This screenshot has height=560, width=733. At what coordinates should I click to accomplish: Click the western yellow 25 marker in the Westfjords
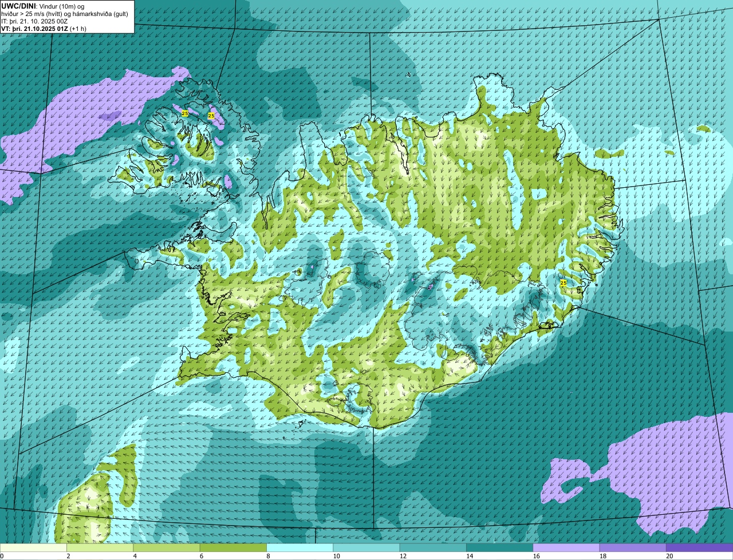point(185,113)
